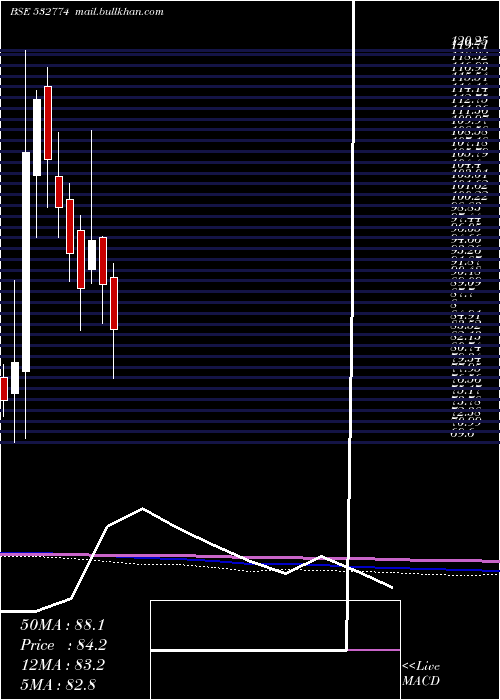Click the '12MA : 83.2' value
500x700 pixels.
(62, 665)
